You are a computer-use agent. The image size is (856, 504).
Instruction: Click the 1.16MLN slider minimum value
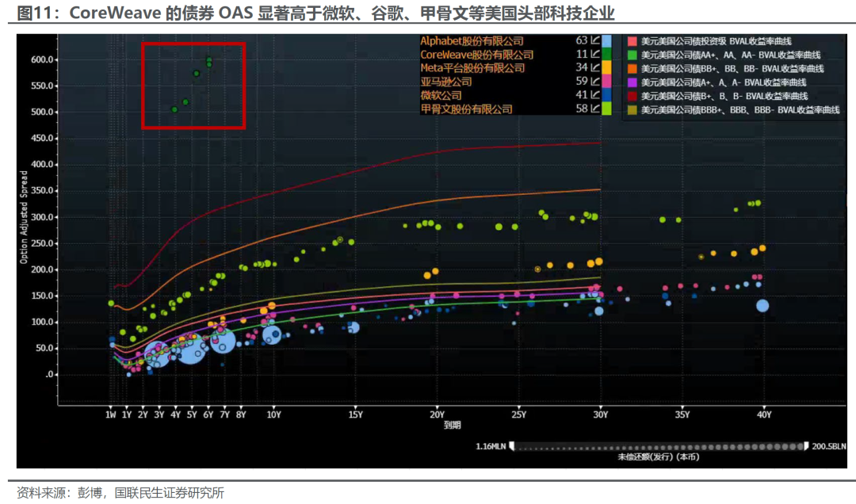pos(491,447)
